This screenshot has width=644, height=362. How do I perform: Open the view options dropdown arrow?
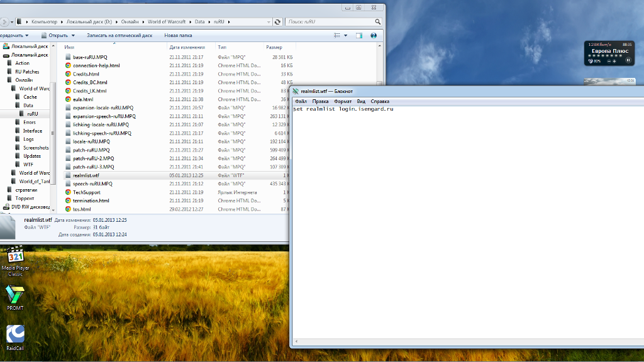[x=347, y=36]
